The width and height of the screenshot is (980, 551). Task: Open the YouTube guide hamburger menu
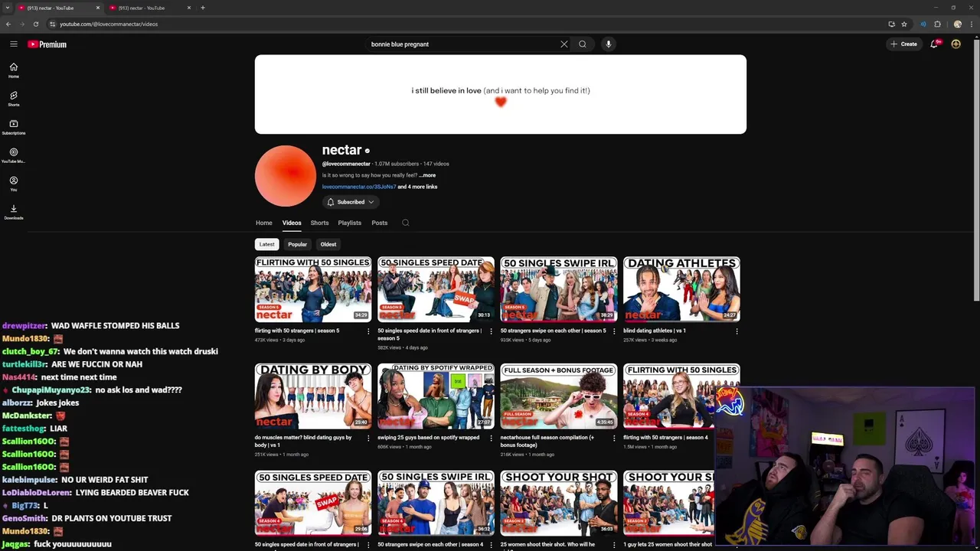(13, 44)
